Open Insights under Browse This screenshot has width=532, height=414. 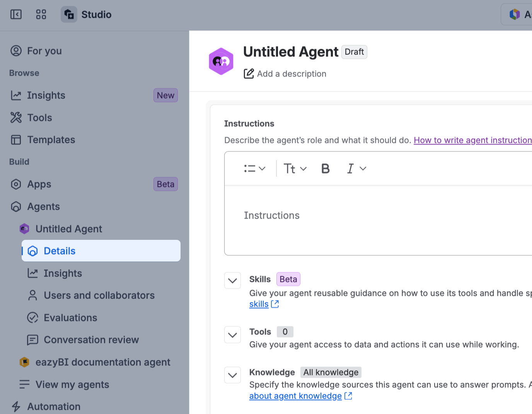94,95
